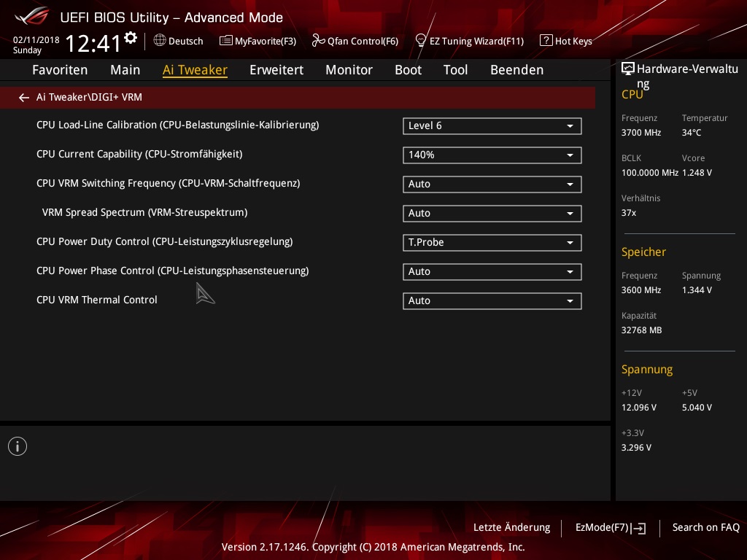Select CPU Power Phase Control label
Viewport: 747px width, 560px height.
172,271
